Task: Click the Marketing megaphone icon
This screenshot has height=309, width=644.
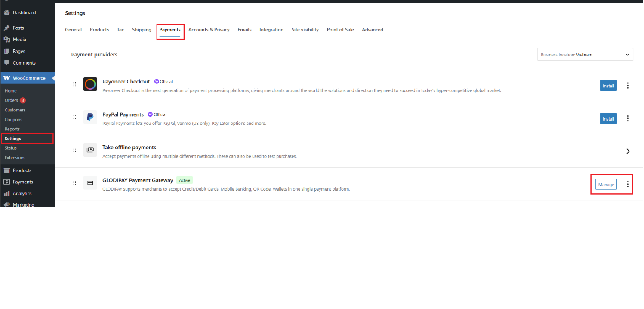Action: [x=7, y=205]
